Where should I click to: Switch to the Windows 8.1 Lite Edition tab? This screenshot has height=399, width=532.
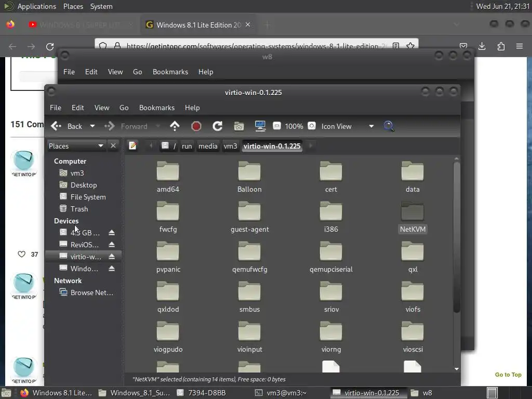click(x=198, y=25)
